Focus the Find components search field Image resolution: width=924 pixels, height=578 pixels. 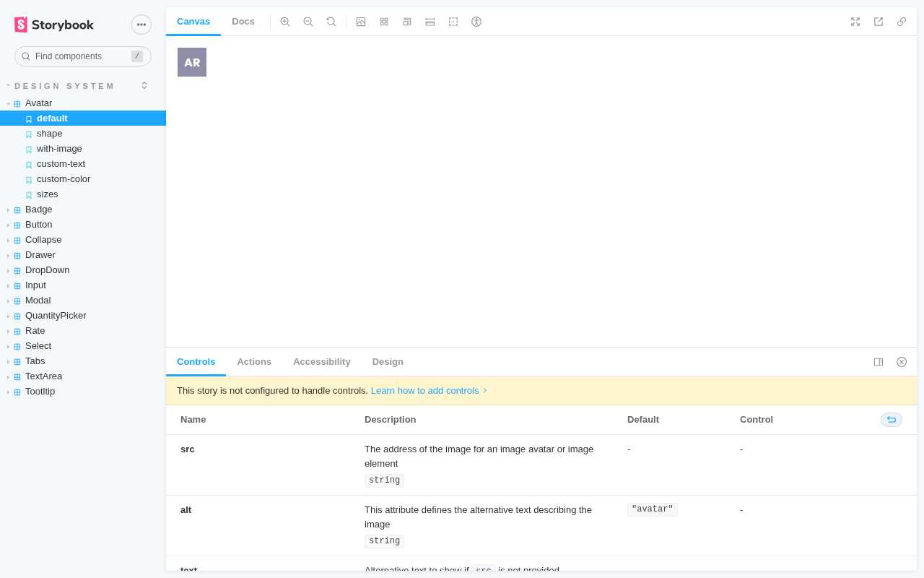pyautogui.click(x=79, y=56)
